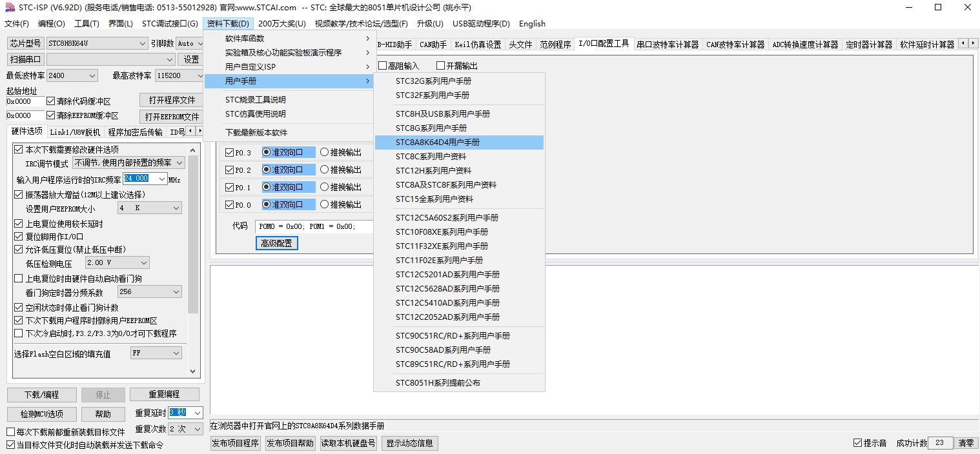Toggle 提示音 checkbox
The height and width of the screenshot is (454, 980).
click(x=857, y=443)
